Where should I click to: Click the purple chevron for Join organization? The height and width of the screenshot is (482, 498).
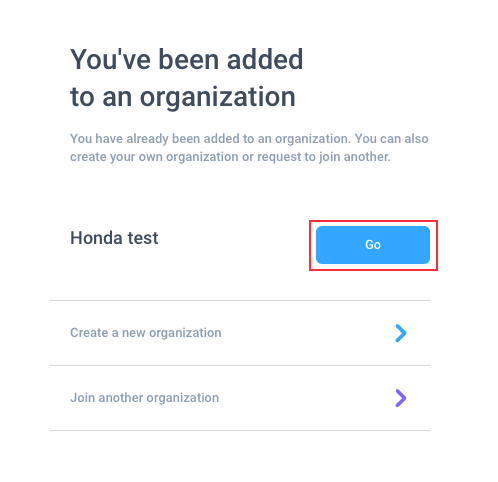[401, 398]
